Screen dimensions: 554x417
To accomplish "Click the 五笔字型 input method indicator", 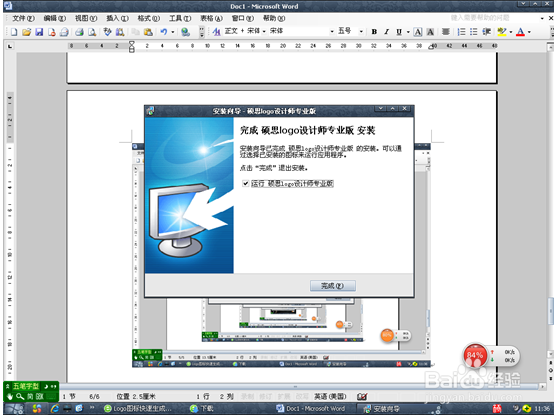I will [x=26, y=386].
